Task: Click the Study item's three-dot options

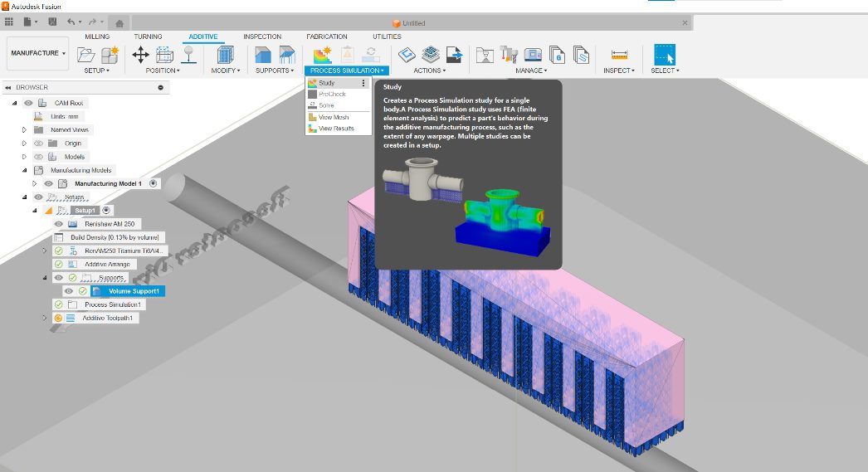Action: pyautogui.click(x=363, y=83)
